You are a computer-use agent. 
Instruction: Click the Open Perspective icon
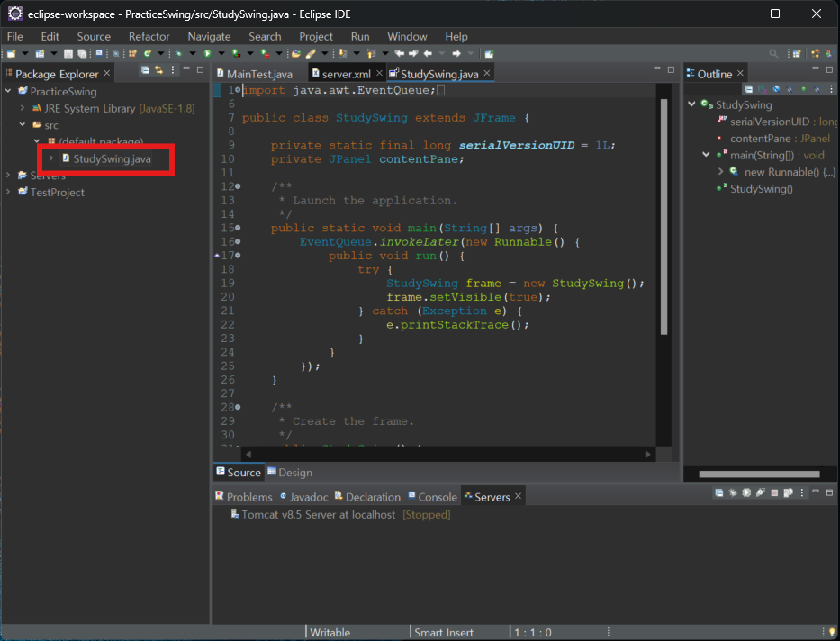click(797, 53)
